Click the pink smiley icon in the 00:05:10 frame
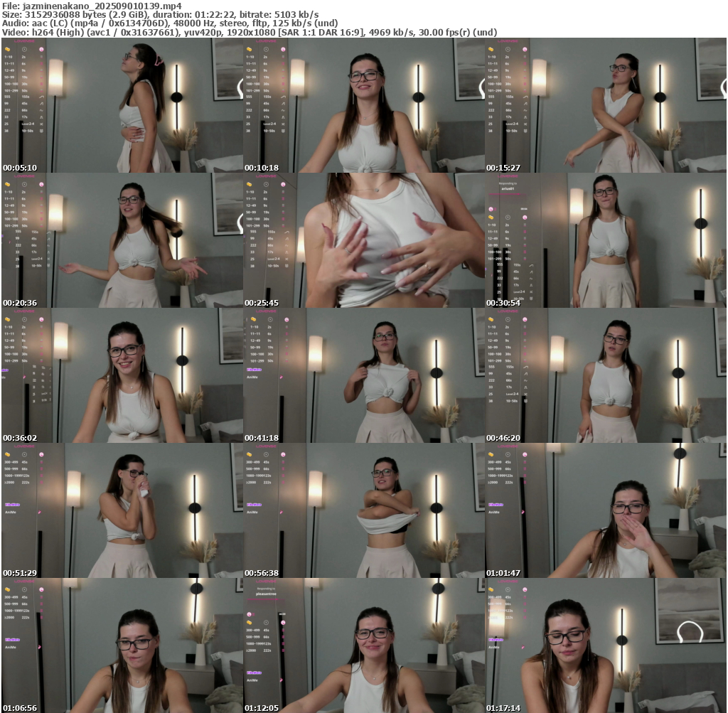The width and height of the screenshot is (728, 713). 41,49
